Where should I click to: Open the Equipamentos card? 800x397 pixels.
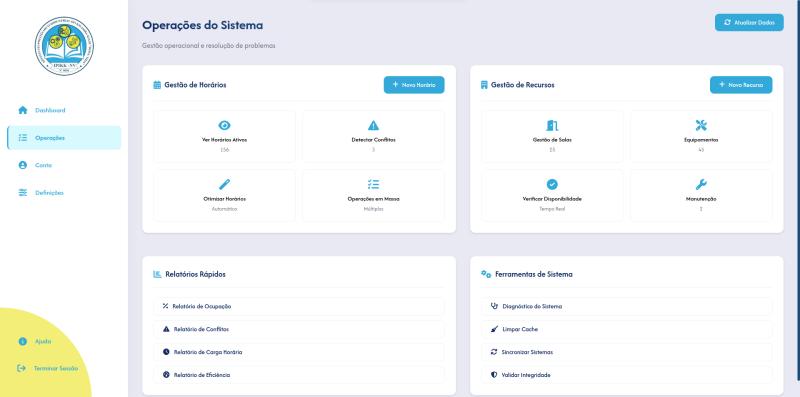click(701, 136)
